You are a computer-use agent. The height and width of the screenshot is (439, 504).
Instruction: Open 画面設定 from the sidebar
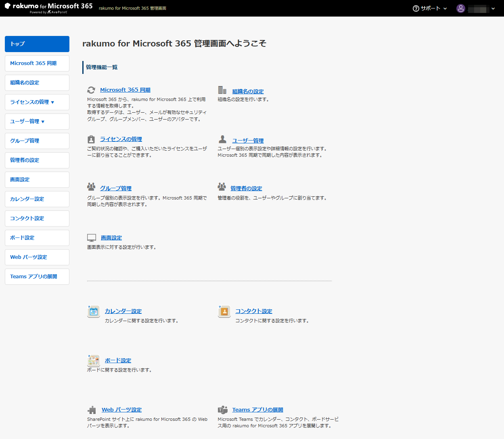tap(37, 180)
